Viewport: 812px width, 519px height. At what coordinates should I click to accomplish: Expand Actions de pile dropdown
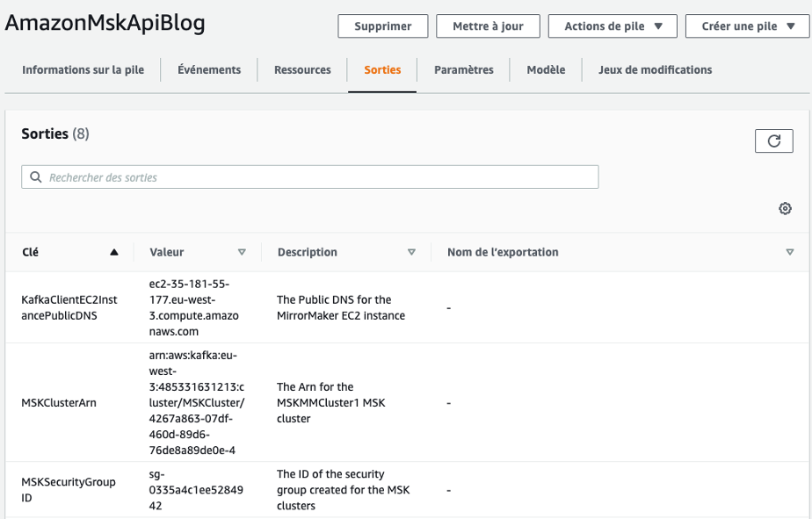pos(613,25)
